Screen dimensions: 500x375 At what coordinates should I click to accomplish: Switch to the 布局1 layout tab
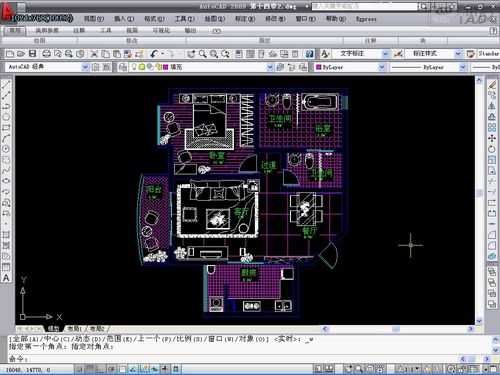74,329
